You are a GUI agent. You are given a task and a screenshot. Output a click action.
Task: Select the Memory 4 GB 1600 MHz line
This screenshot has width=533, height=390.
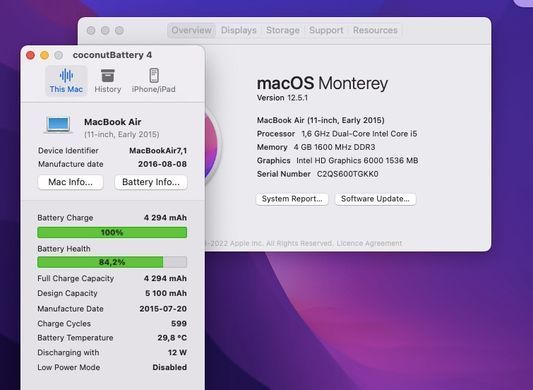316,147
